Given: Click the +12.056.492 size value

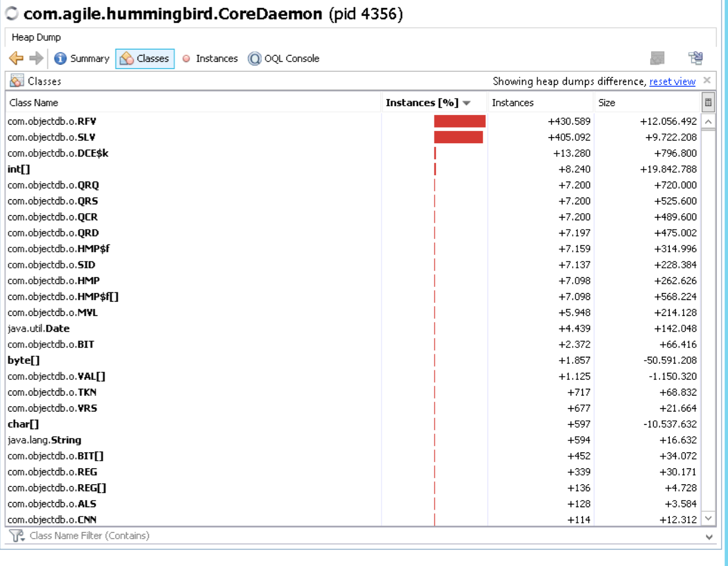Looking at the screenshot, I should coord(668,121).
